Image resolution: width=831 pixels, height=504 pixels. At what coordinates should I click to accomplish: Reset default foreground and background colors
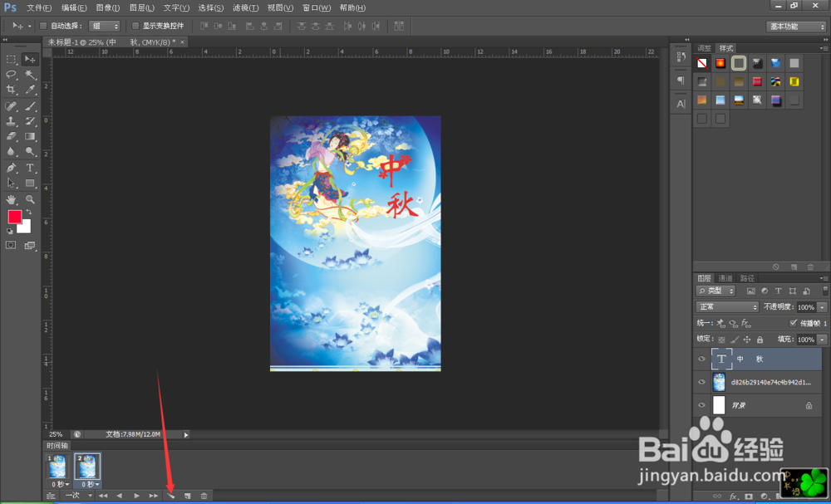click(10, 232)
